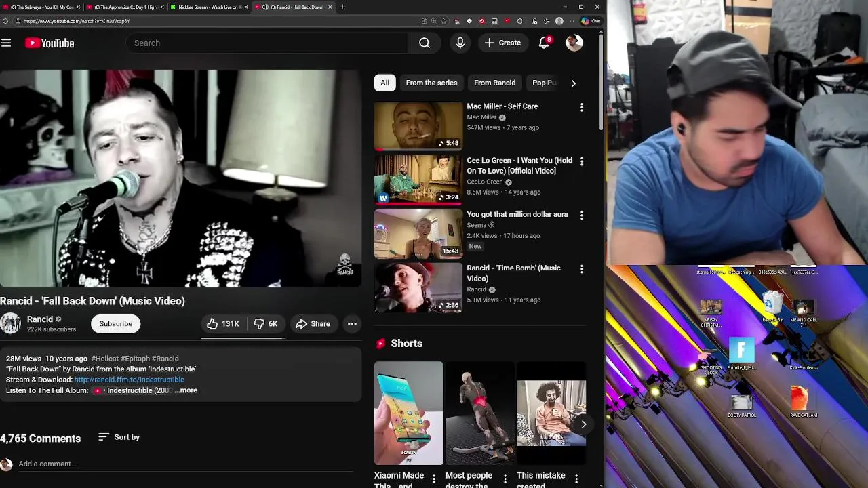Open the browser Chat Copilot button
Image resolution: width=868 pixels, height=488 pixels.
click(x=591, y=21)
